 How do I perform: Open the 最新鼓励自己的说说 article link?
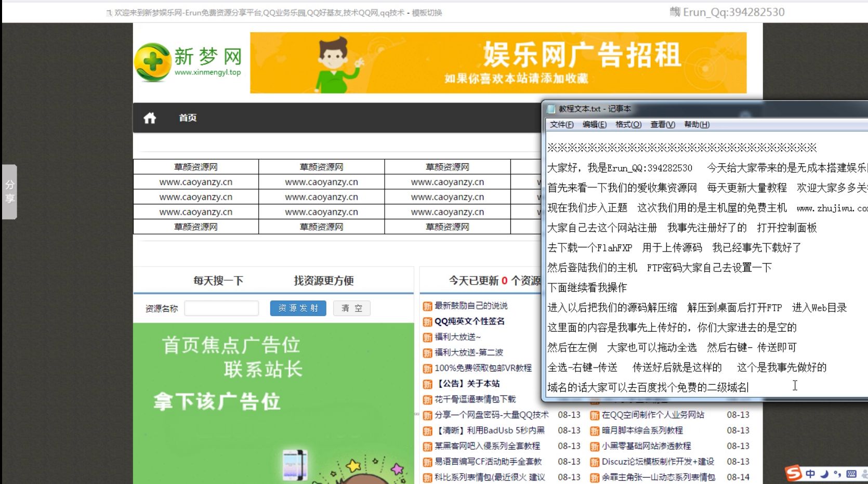(471, 306)
